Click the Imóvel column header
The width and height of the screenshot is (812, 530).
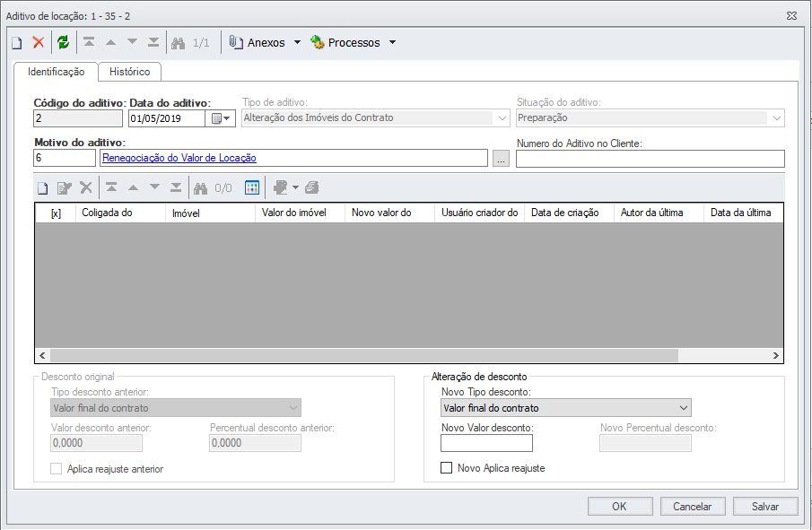[210, 213]
